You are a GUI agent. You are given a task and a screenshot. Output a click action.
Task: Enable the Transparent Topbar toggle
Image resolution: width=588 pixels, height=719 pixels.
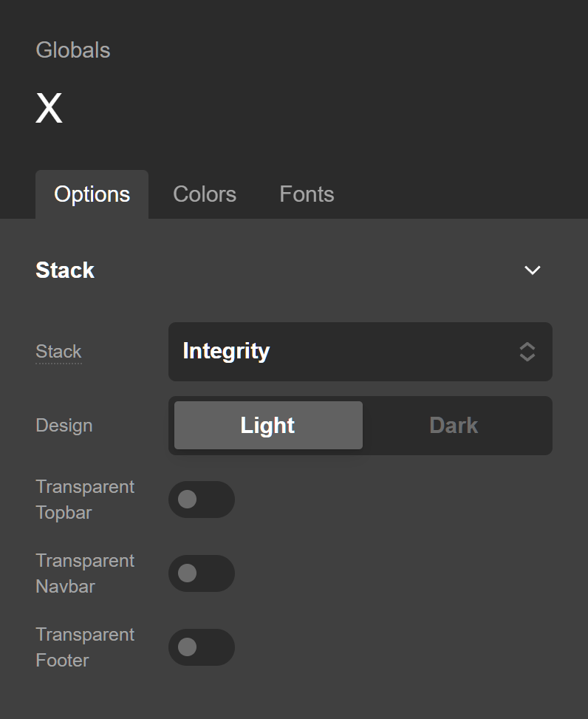pos(202,500)
